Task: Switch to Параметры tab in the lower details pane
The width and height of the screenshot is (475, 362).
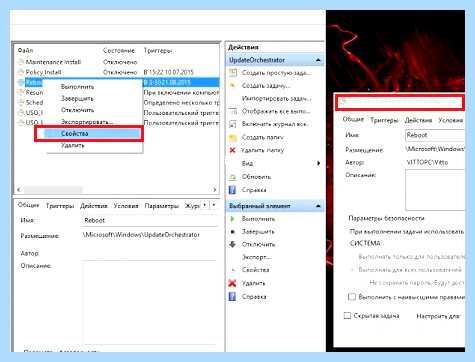Action: tap(162, 206)
